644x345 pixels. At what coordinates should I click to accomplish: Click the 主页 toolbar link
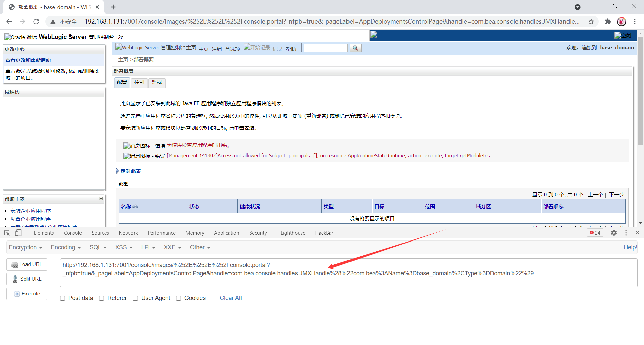point(204,49)
